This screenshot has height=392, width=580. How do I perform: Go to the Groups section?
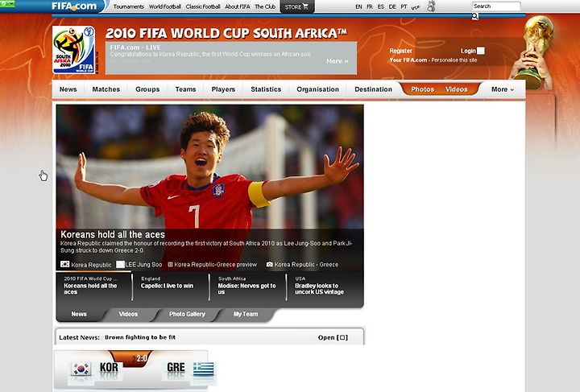click(147, 89)
